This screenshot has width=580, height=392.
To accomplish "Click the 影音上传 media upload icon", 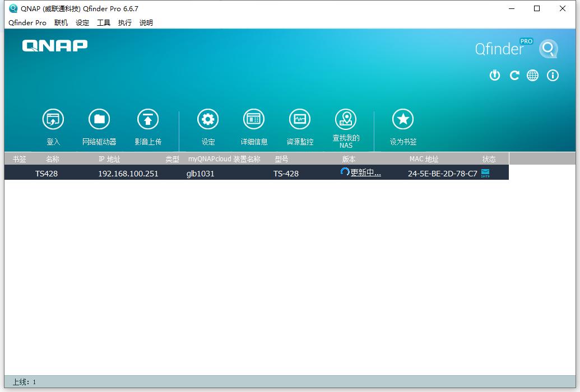I will [x=148, y=119].
